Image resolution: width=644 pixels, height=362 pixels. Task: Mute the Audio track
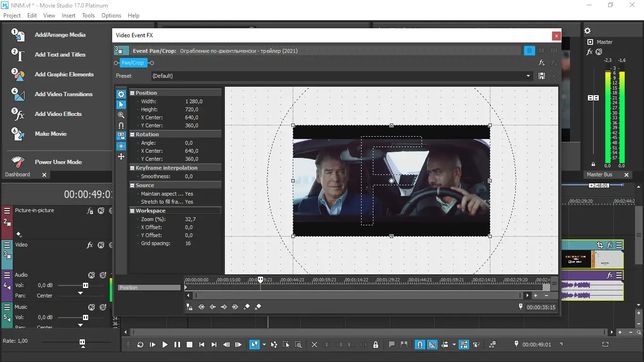(x=91, y=275)
